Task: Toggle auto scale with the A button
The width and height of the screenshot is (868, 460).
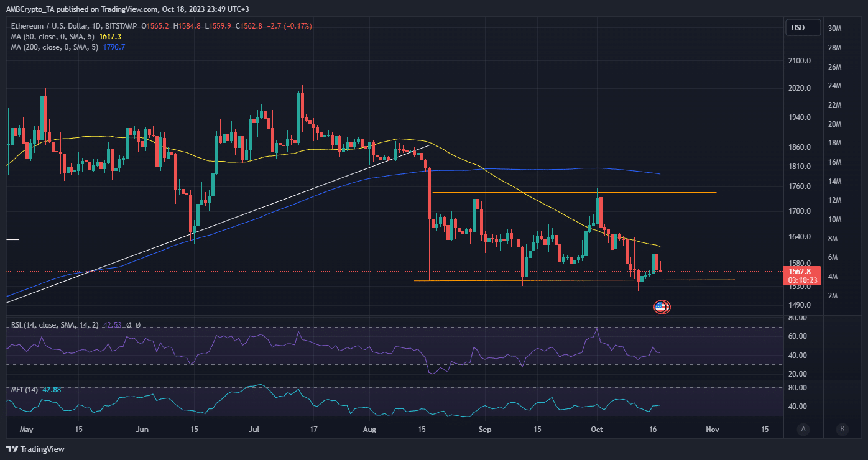Action: pos(803,429)
